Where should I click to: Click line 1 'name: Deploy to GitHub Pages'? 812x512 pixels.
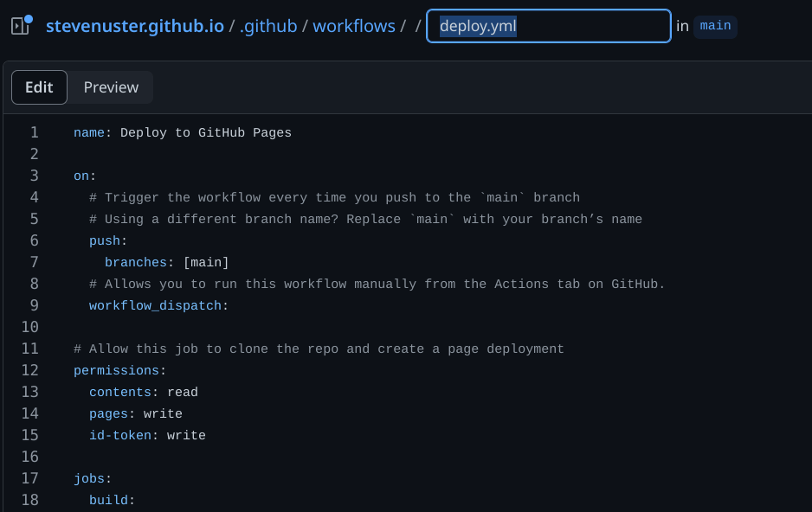(183, 133)
